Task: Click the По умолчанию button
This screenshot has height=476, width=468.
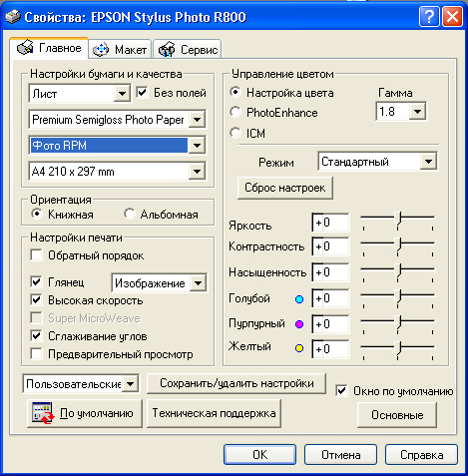Action: (85, 413)
